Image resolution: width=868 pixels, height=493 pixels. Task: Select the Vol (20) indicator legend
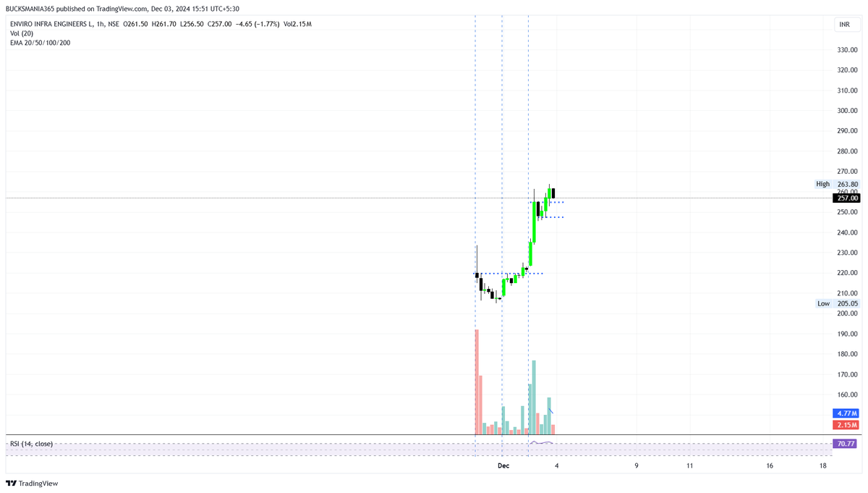(x=22, y=33)
